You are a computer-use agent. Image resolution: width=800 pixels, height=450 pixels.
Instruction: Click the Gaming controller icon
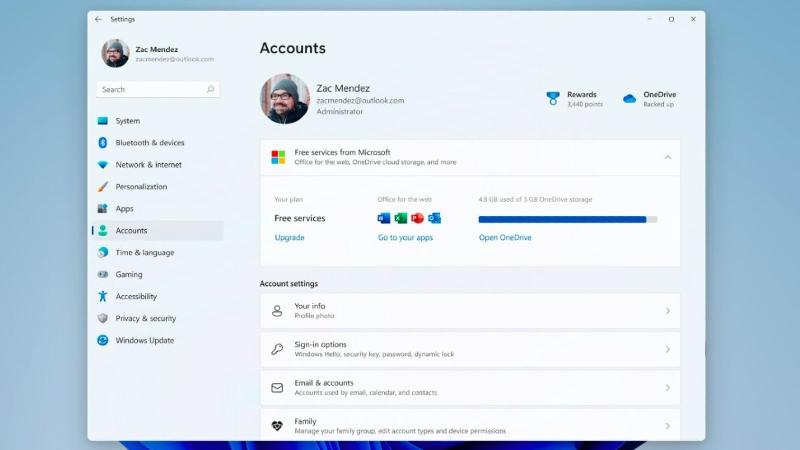pos(103,274)
